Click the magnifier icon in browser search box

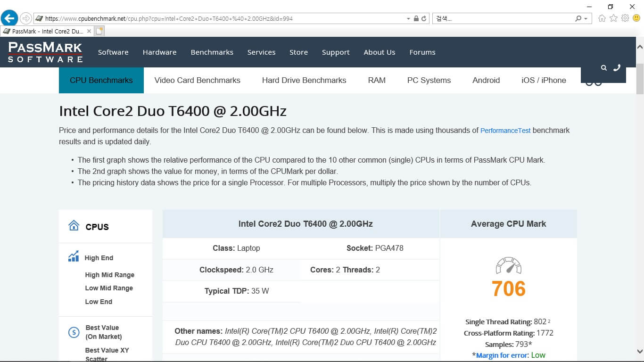click(x=578, y=19)
